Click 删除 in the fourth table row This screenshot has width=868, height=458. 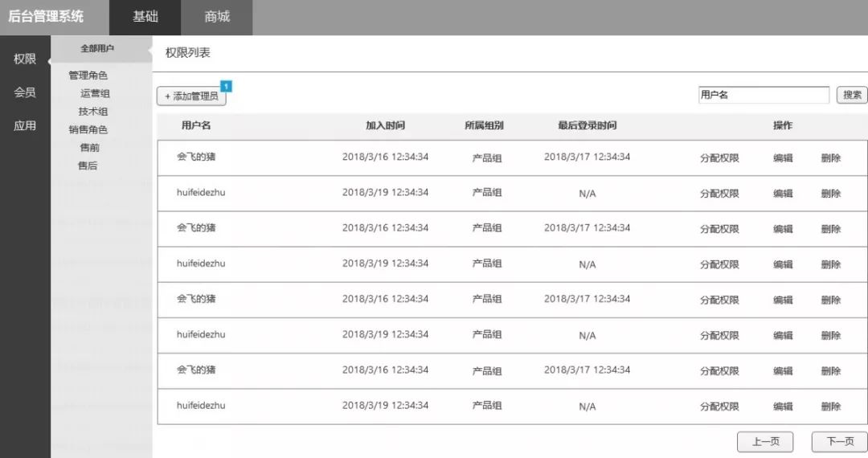tap(831, 264)
